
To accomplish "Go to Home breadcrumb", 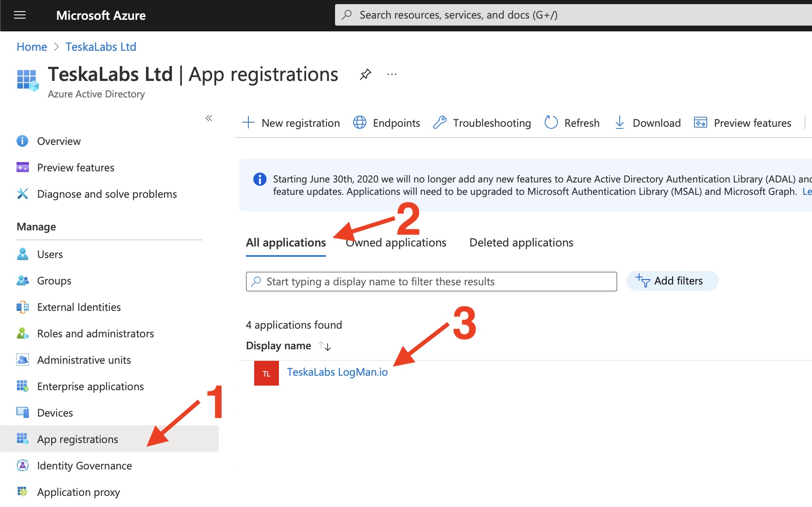I will click(32, 47).
